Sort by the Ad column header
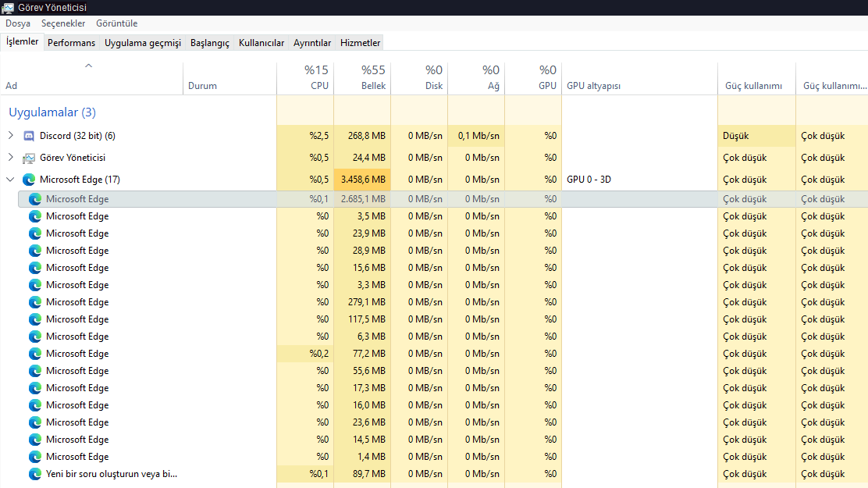Image resolution: width=868 pixels, height=488 pixels. click(x=91, y=79)
